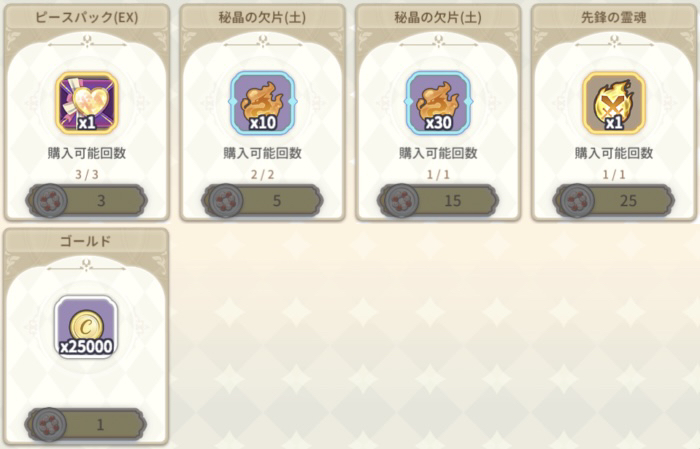Click the token icon on the 3 price

coord(50,200)
